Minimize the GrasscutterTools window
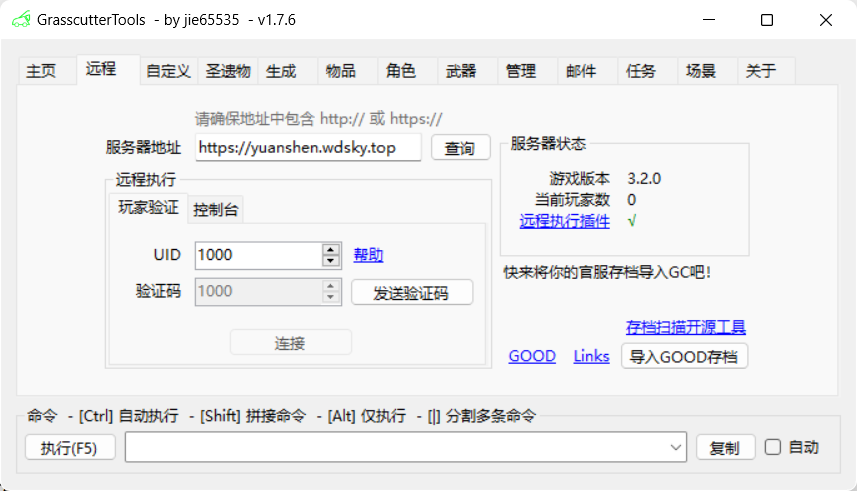 coord(708,20)
